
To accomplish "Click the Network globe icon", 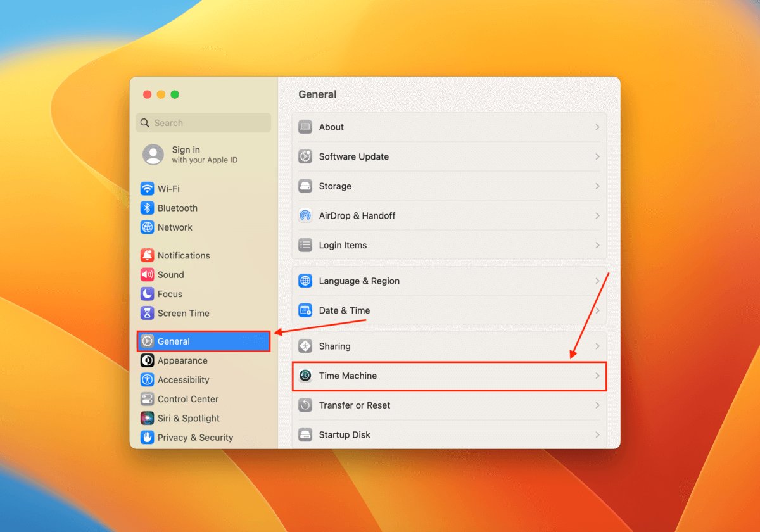I will click(x=148, y=227).
